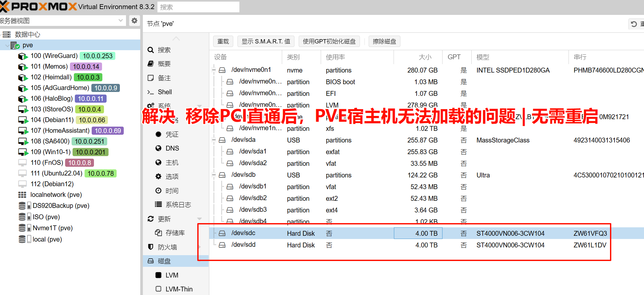This screenshot has width=644, height=295.
Task: Select the stopped 110 (FnOS) VM icon
Action: point(22,163)
